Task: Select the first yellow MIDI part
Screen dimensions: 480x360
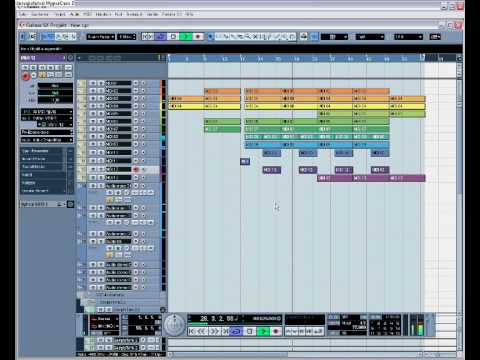Action: (x=186, y=106)
